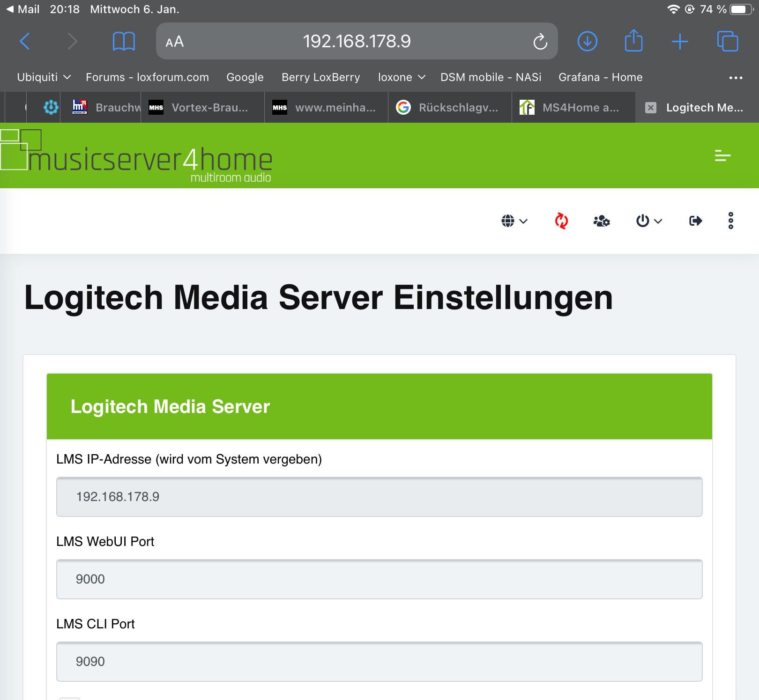The height and width of the screenshot is (700, 759).
Task: Open a new tab with the plus icon
Action: coord(680,41)
